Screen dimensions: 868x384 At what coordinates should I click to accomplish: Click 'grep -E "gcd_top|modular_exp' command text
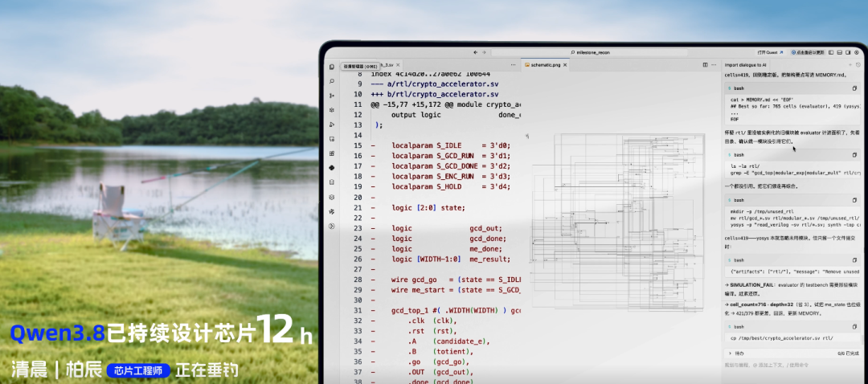pyautogui.click(x=796, y=174)
